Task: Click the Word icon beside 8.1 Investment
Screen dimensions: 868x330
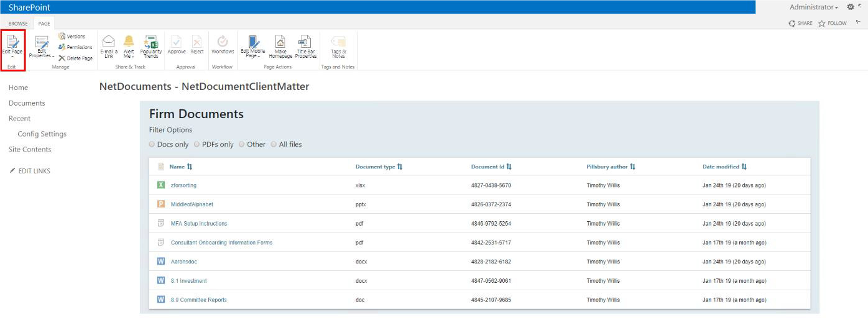Action: point(161,281)
